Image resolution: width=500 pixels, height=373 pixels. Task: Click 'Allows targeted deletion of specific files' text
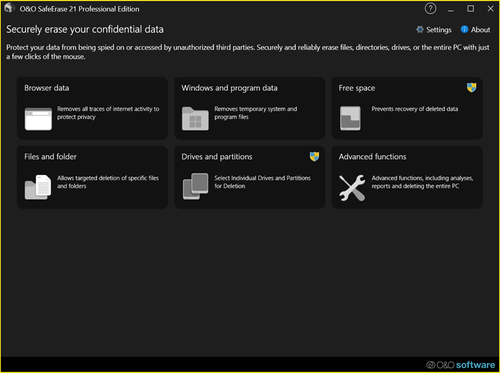pos(108,182)
